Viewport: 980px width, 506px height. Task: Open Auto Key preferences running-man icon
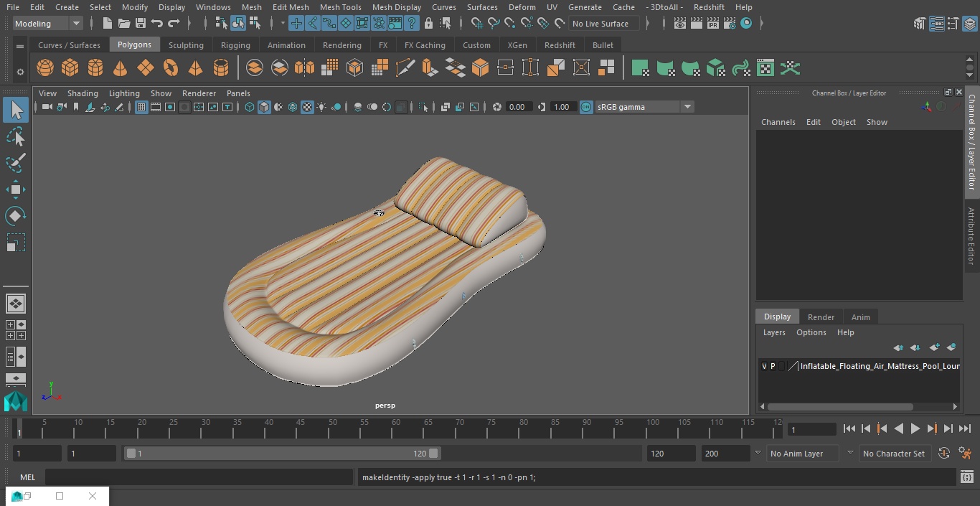[965, 454]
